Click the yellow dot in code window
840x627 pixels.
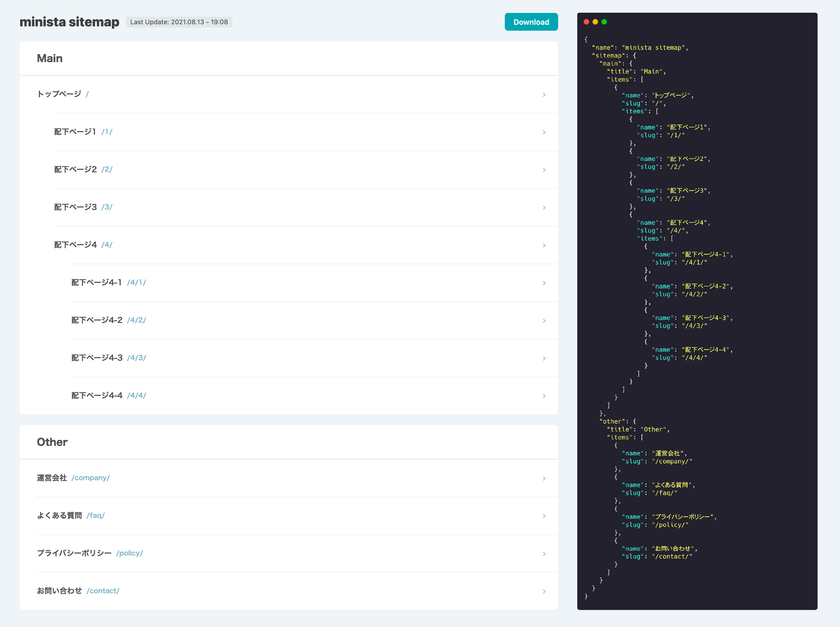point(595,22)
